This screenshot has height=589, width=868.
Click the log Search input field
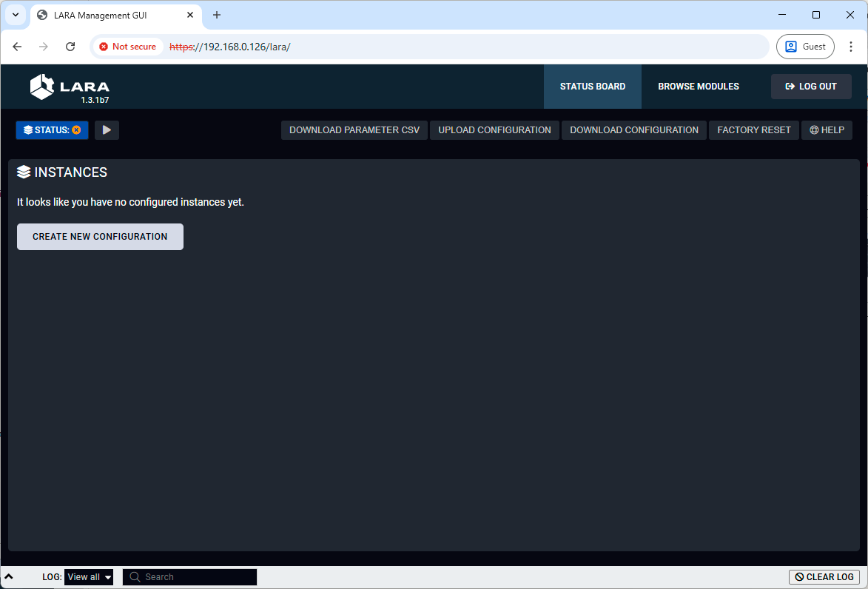196,577
